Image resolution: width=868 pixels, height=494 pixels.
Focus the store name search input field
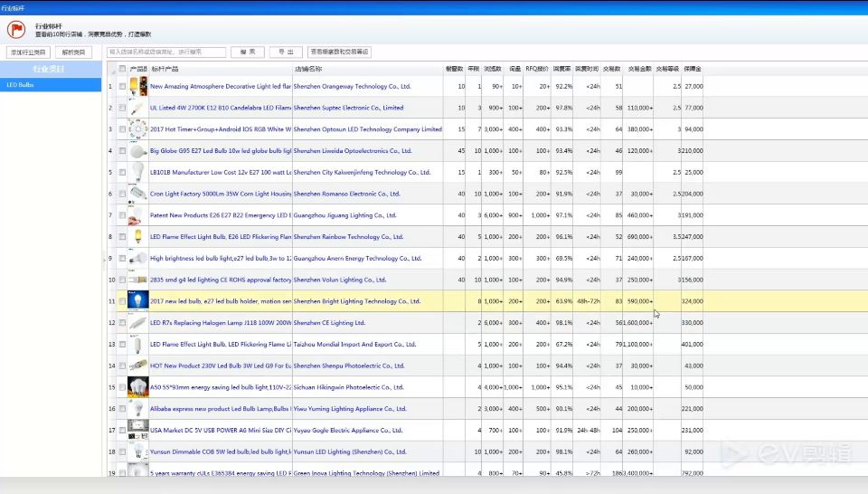pos(166,52)
